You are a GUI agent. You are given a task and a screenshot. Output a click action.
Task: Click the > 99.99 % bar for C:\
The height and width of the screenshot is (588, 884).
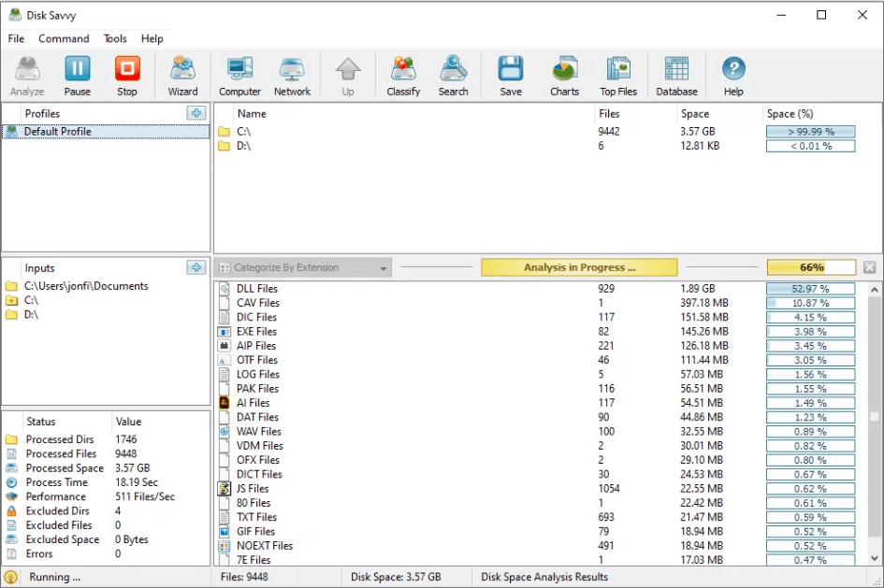[x=811, y=132]
